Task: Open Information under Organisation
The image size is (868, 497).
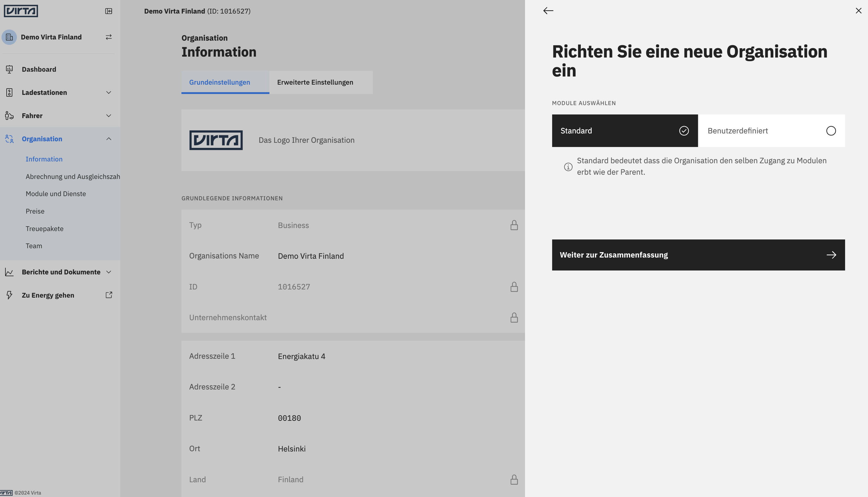Action: 44,159
